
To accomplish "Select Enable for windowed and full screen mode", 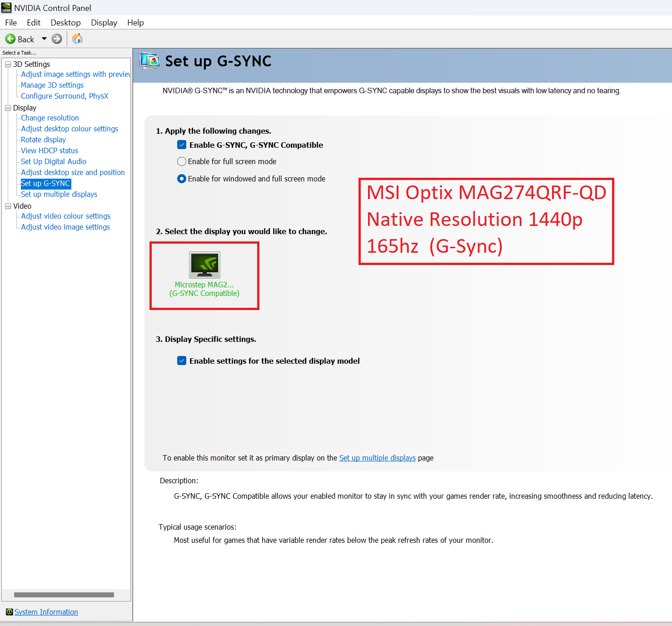I will tap(182, 179).
